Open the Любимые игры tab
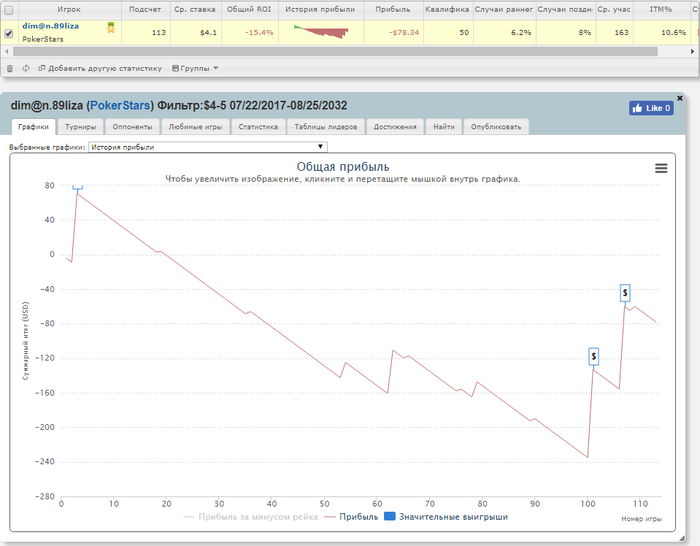Image resolution: width=700 pixels, height=546 pixels. (x=195, y=127)
